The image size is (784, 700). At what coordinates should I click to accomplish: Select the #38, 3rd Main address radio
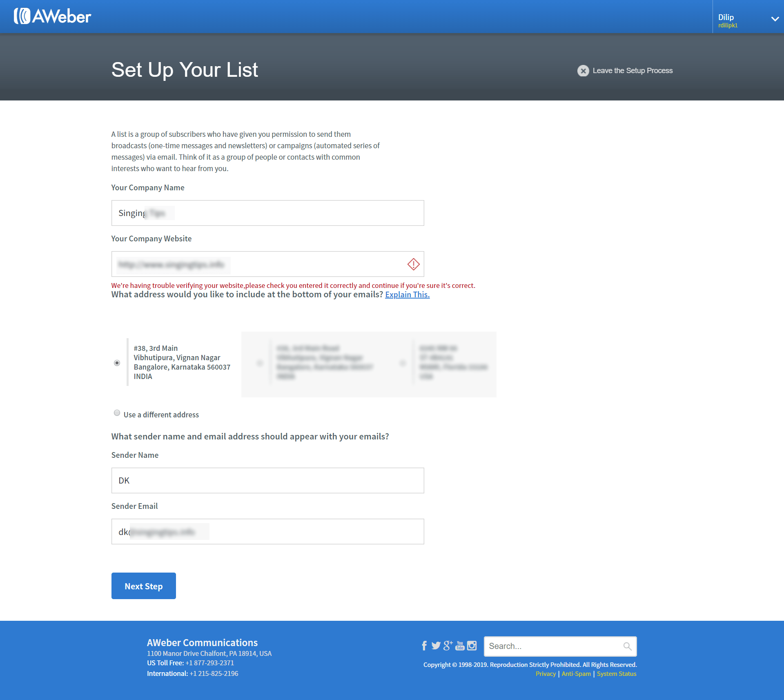tap(117, 363)
